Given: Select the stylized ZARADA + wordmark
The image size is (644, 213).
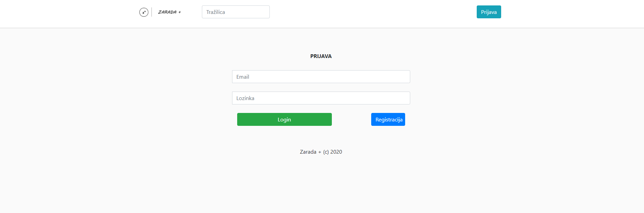Looking at the screenshot, I should point(169,12).
